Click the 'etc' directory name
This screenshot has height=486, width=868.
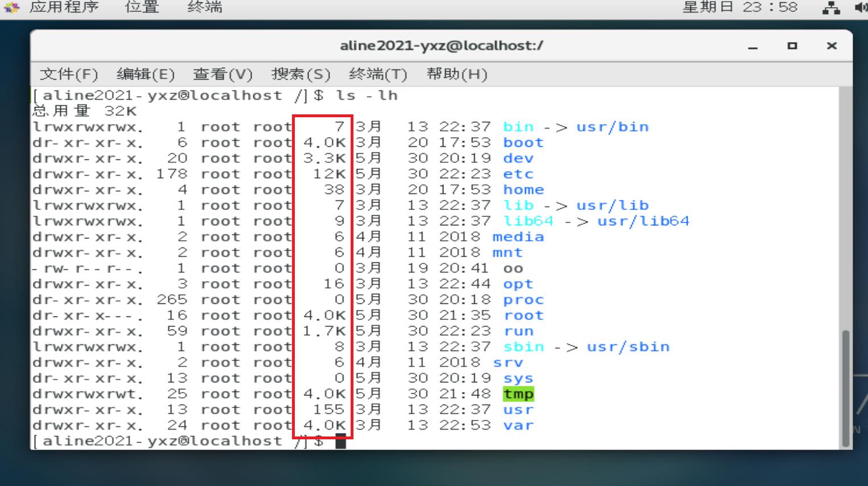click(518, 174)
